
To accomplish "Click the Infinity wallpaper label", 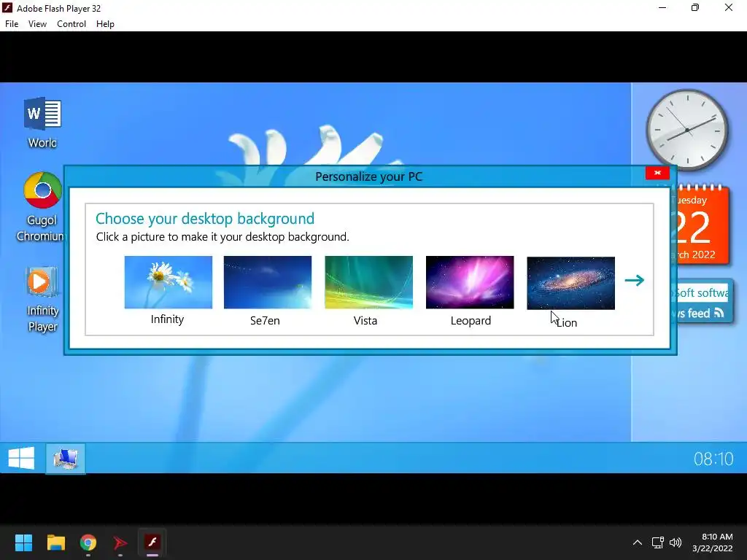I will tap(167, 319).
